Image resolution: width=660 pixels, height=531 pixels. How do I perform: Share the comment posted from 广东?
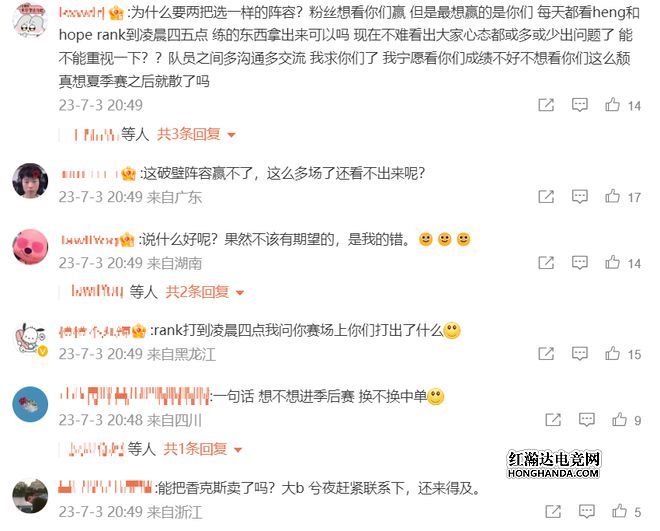pyautogui.click(x=546, y=196)
